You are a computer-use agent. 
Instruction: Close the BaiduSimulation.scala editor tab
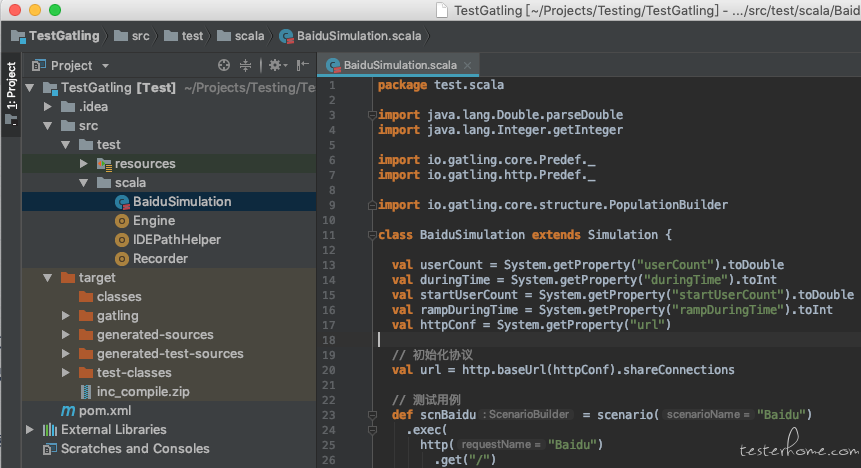click(467, 65)
